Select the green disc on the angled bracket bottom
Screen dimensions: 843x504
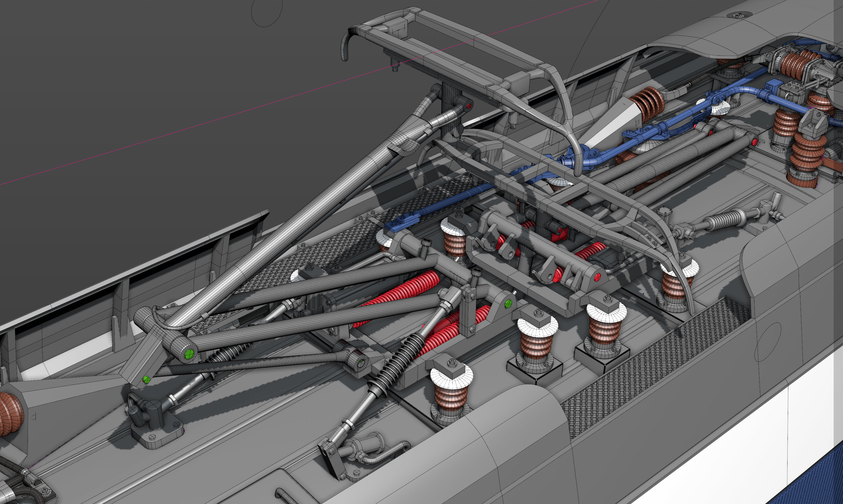(x=146, y=380)
